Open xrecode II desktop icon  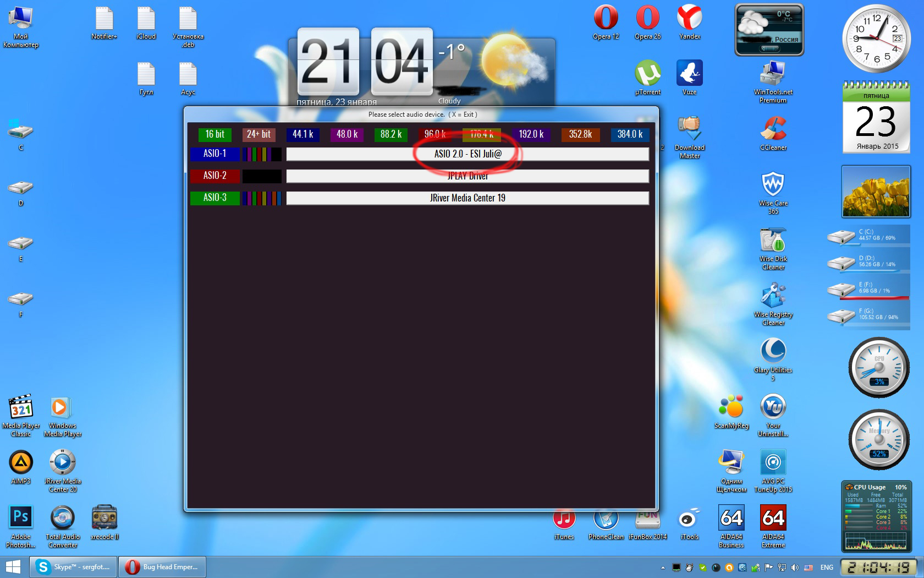[x=104, y=522]
